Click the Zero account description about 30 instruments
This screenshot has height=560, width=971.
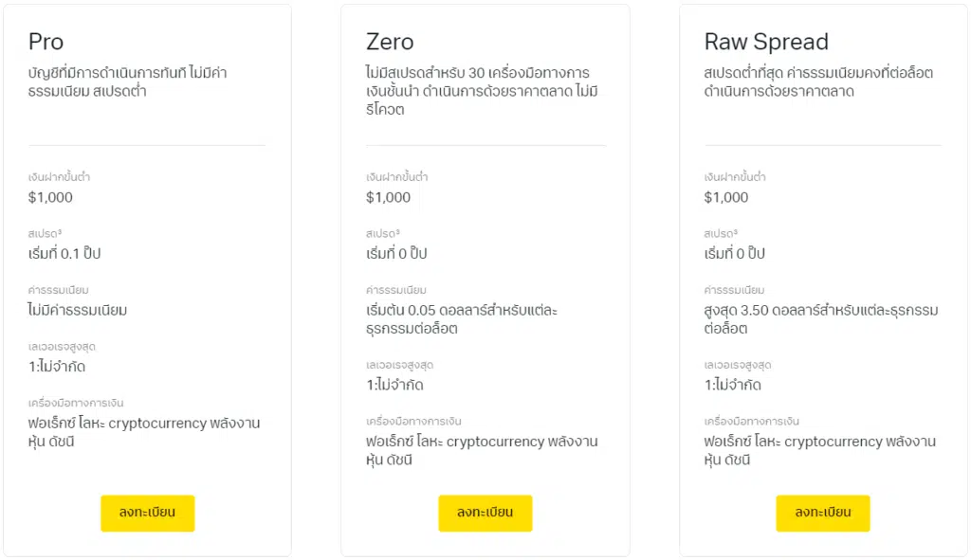(482, 91)
